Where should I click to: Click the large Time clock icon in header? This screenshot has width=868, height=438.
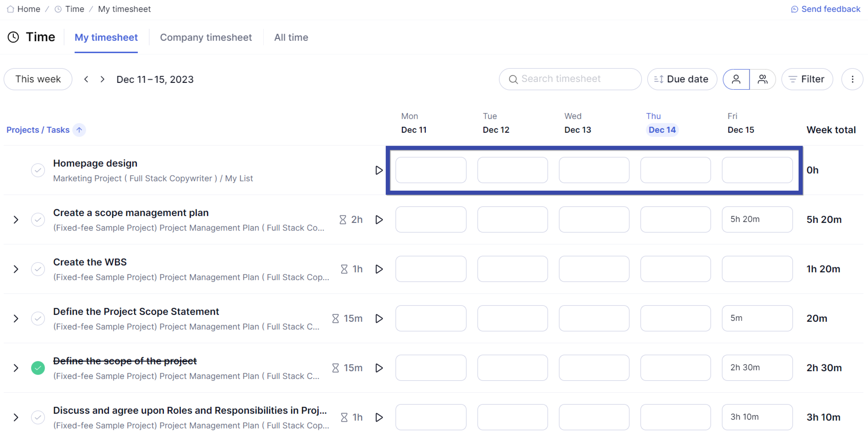coord(13,37)
